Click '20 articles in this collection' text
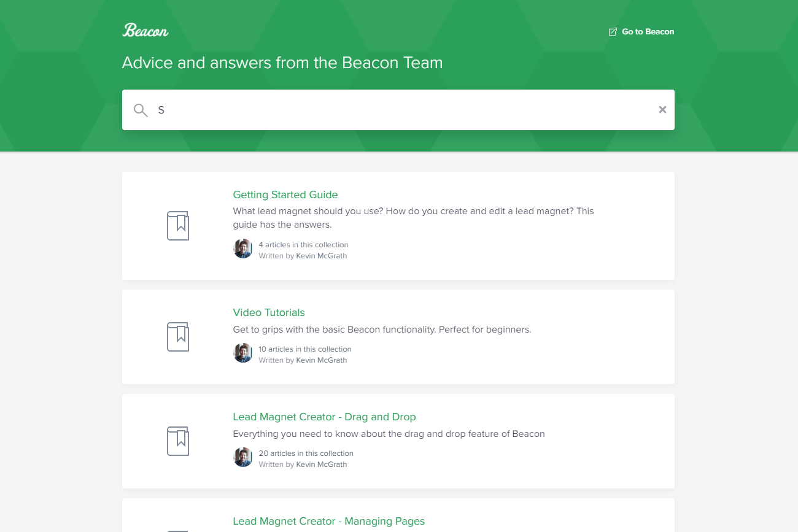798x532 pixels. click(306, 453)
